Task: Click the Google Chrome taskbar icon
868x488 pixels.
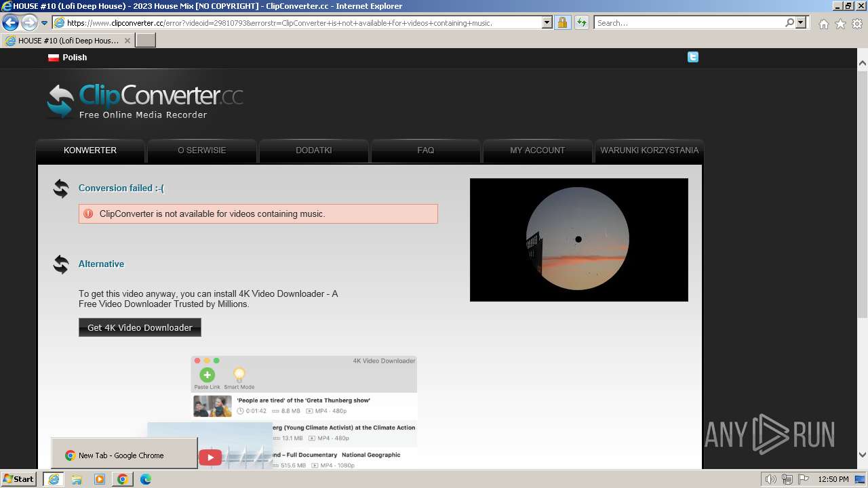Action: pos(122,479)
